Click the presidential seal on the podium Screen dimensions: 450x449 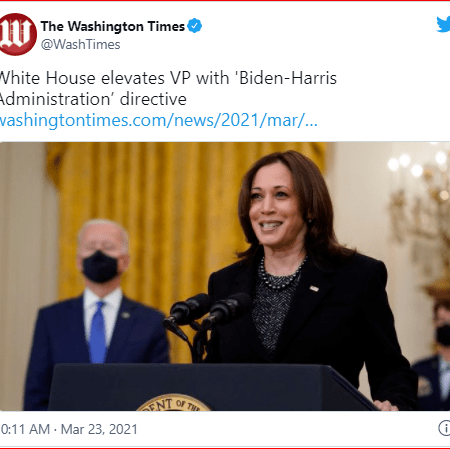[173, 402]
